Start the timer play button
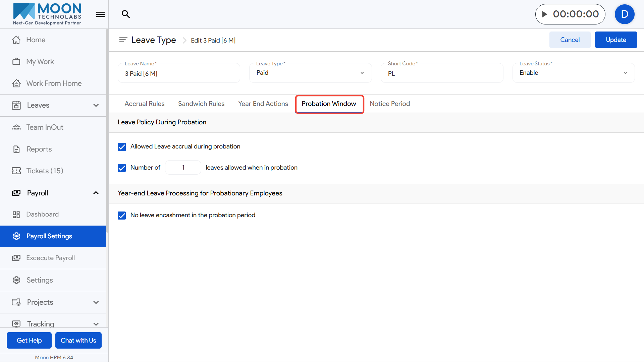Image resolution: width=644 pixels, height=362 pixels. point(545,14)
